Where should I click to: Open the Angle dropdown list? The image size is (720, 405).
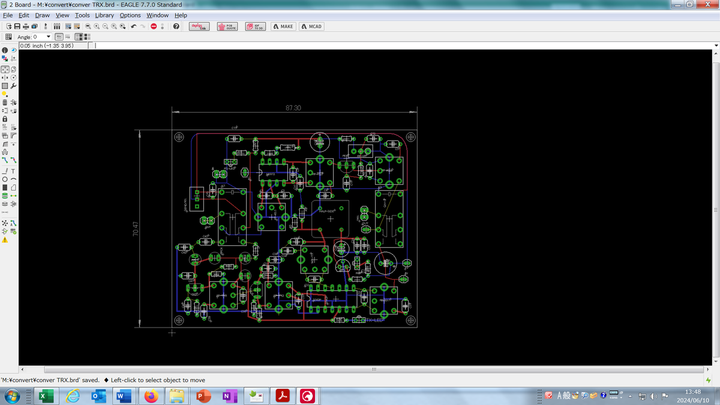[49, 37]
